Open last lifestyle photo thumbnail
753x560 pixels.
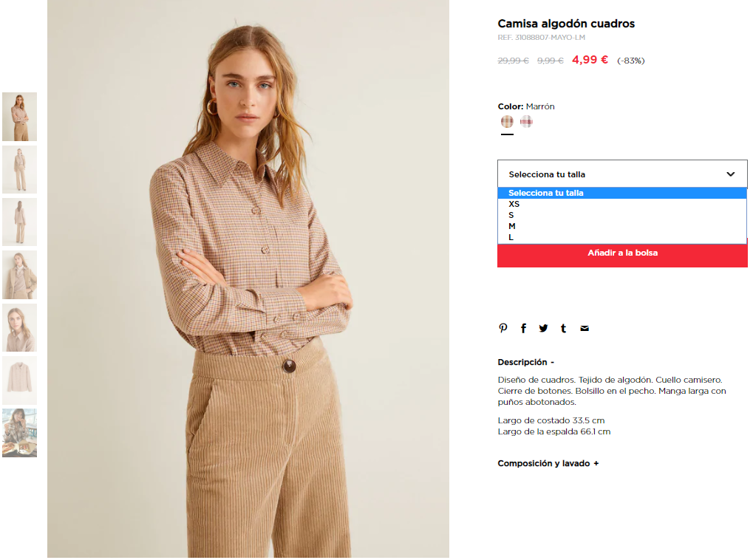point(20,433)
